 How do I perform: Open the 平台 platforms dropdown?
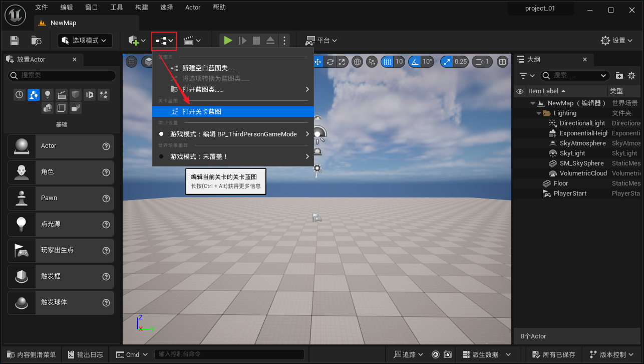(x=321, y=41)
